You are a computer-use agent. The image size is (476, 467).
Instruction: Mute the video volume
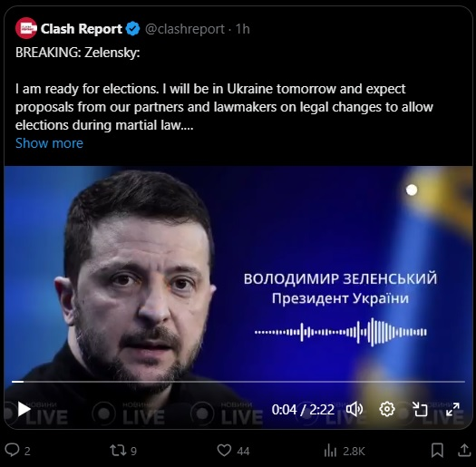(355, 409)
